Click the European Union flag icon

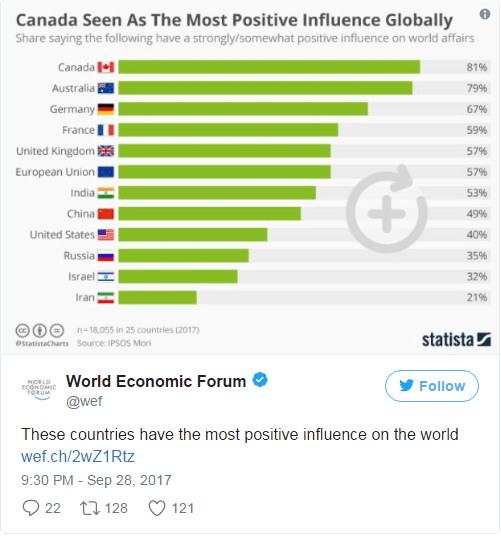(106, 172)
